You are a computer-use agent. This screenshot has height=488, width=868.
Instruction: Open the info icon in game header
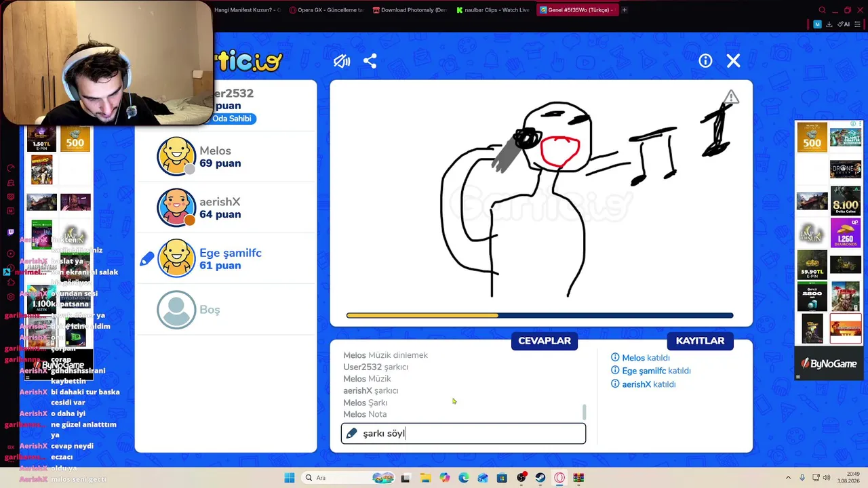705,61
